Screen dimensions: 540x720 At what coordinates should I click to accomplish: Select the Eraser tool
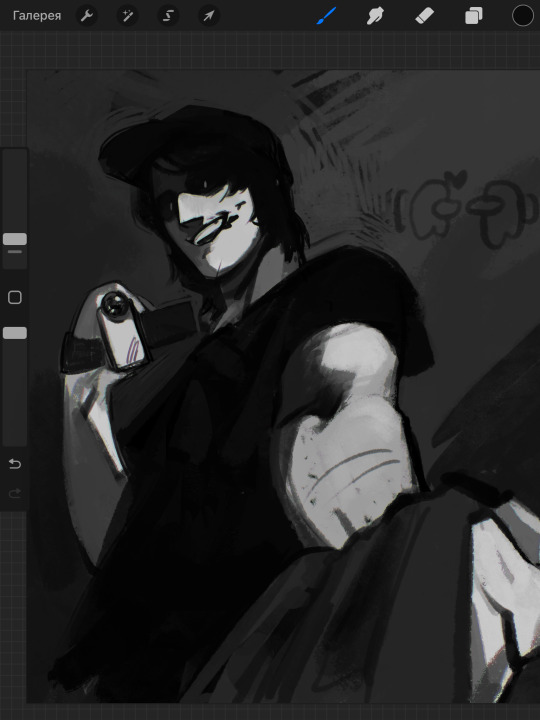(424, 16)
